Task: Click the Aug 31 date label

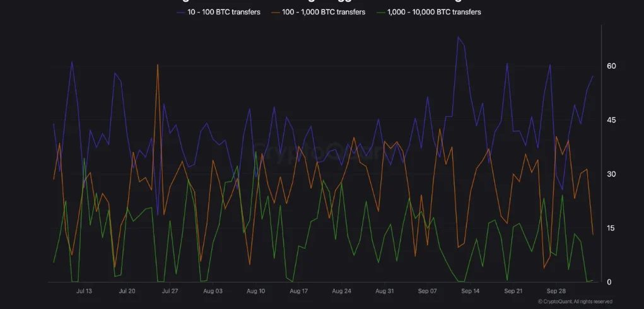Action: 384,291
